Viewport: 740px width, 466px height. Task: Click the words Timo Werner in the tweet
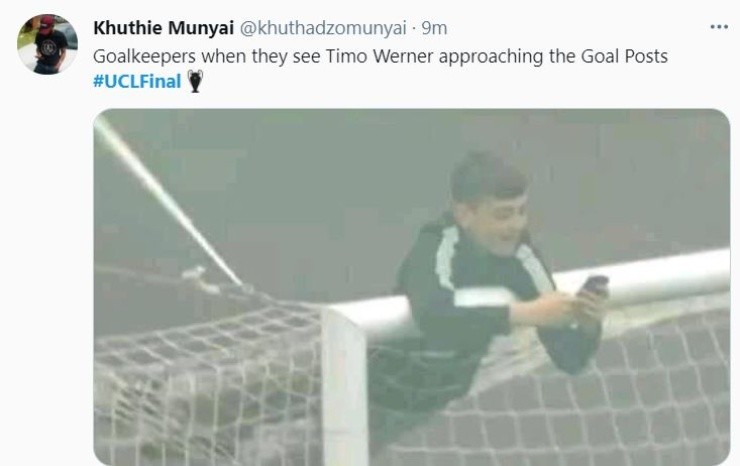[x=379, y=56]
